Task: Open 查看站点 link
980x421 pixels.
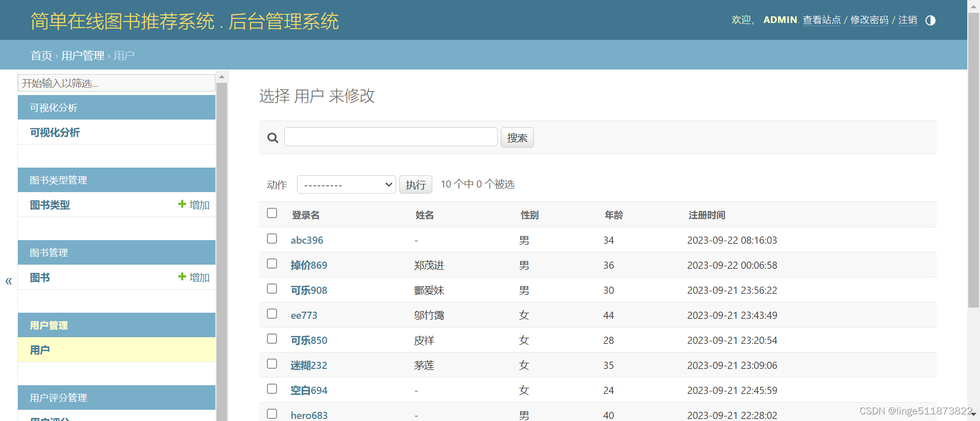Action: coord(822,20)
